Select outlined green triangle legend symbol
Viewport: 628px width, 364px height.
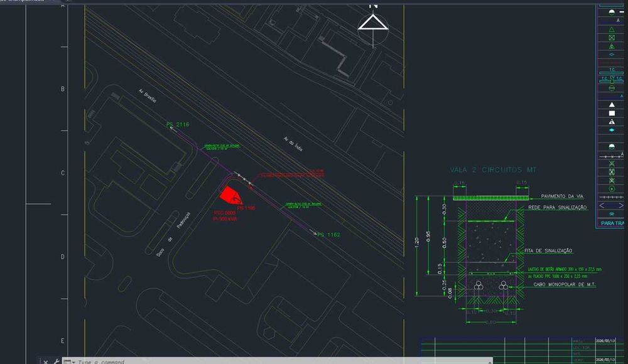point(612,29)
